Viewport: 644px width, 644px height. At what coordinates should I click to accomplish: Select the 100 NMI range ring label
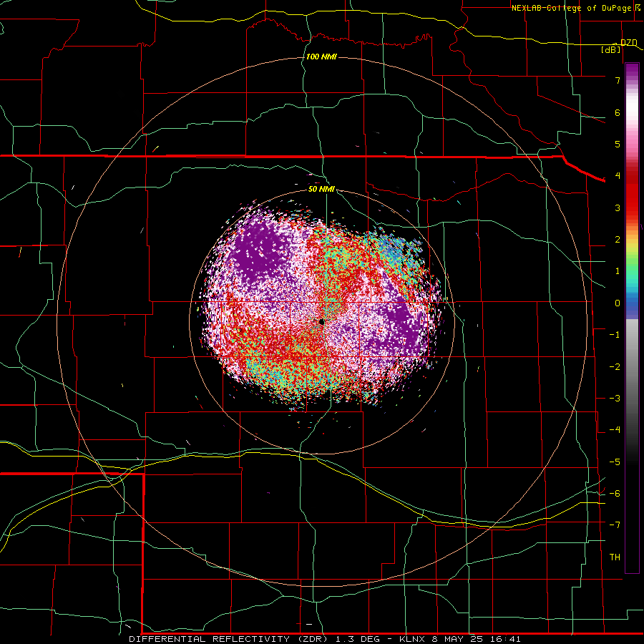coord(321,57)
